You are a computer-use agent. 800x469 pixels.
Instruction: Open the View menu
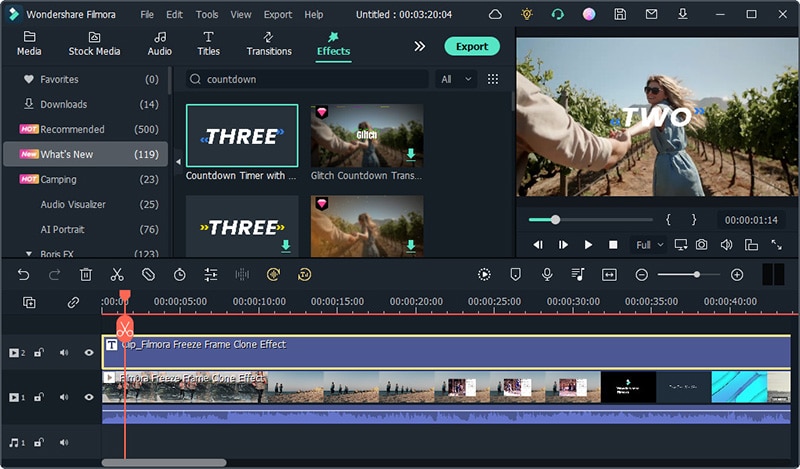(x=241, y=14)
